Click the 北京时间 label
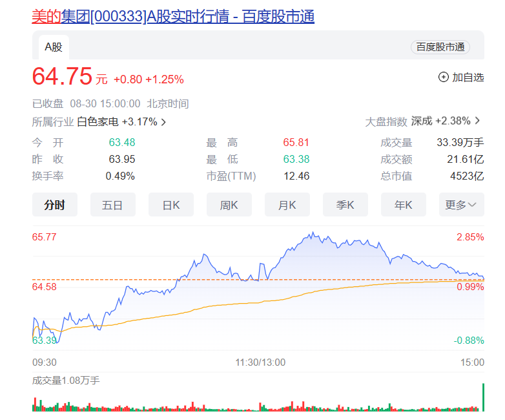The width and height of the screenshot is (505, 420). pos(168,104)
